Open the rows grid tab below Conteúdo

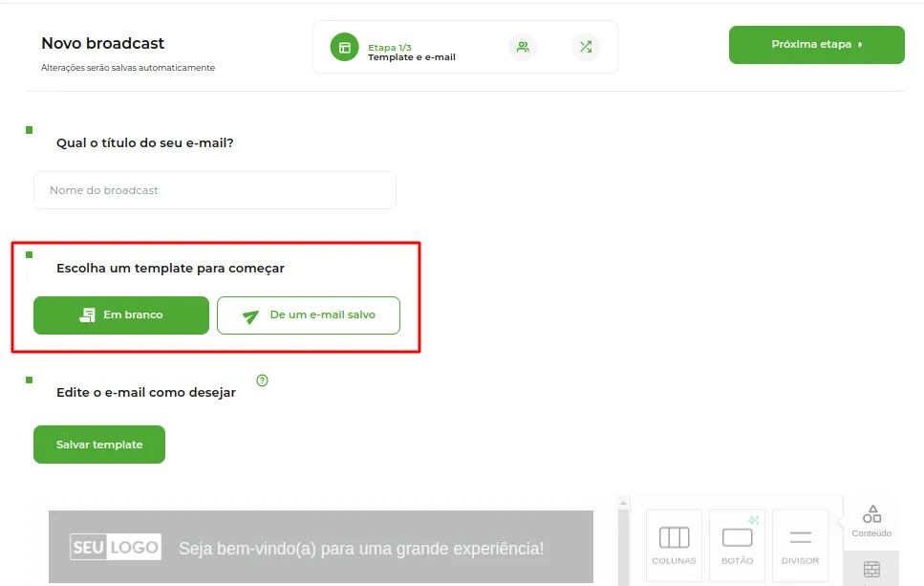[x=871, y=570]
